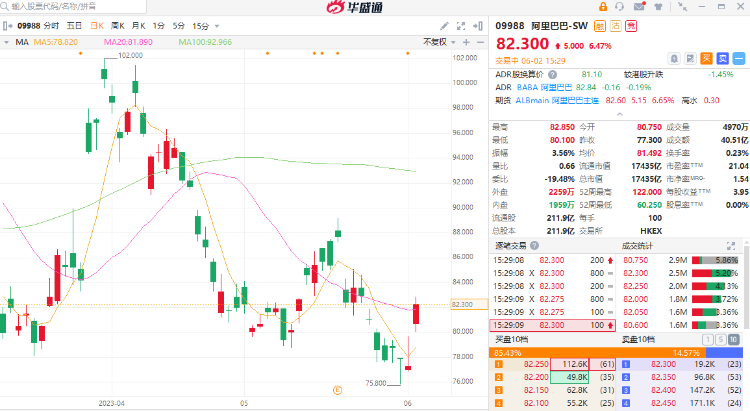Open BABA 阿里巴巴 ADR link

coord(544,88)
